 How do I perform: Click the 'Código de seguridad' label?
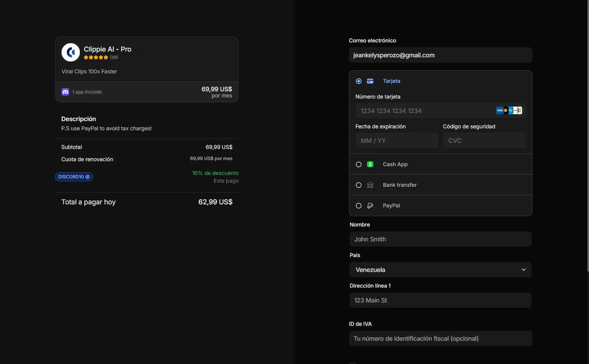point(469,126)
